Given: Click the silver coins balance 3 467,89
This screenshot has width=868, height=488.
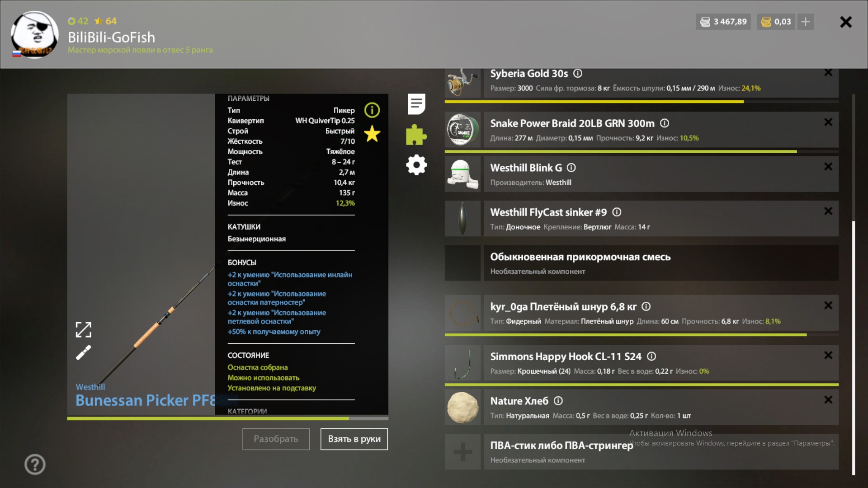Looking at the screenshot, I should tap(723, 22).
